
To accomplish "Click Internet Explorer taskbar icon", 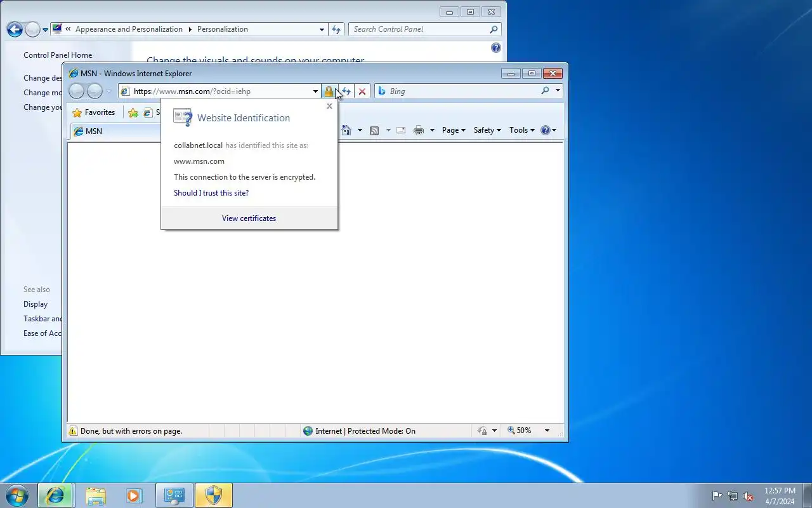I will [x=55, y=495].
